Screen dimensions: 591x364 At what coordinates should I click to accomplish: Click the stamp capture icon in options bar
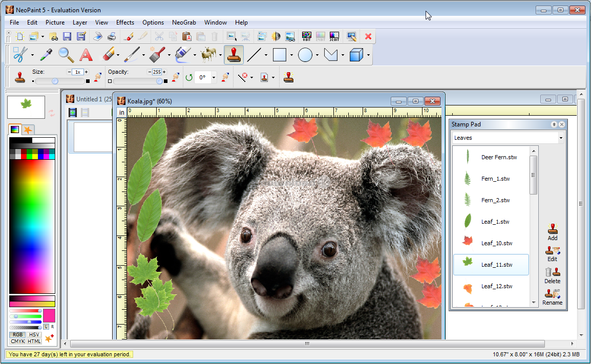(x=289, y=78)
